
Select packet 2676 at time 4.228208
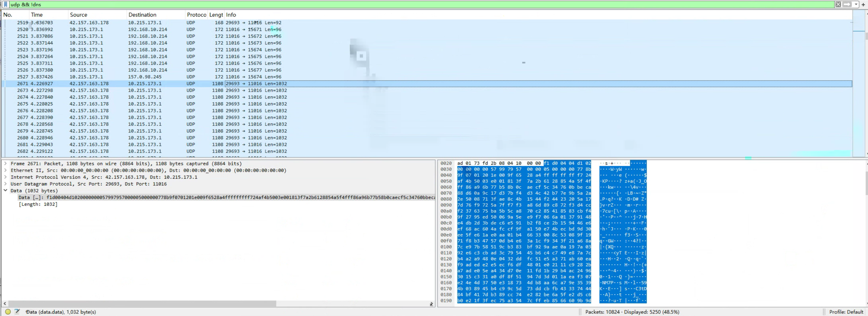(427, 111)
